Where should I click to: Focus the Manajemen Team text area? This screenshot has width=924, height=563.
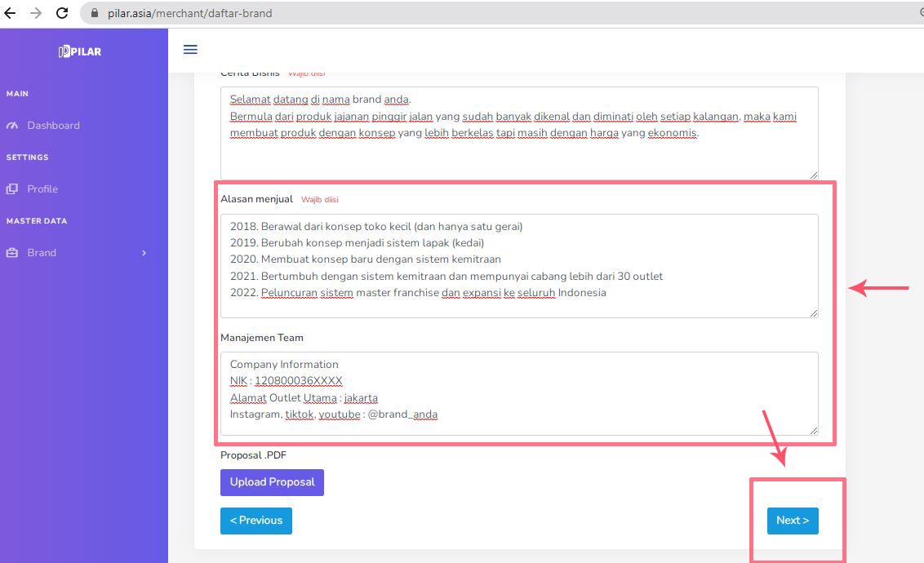(x=518, y=393)
